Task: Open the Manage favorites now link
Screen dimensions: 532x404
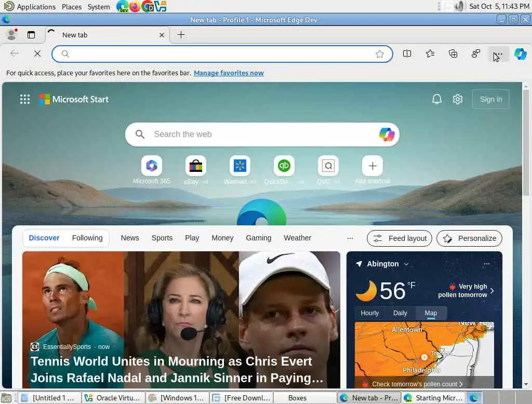Action: (x=229, y=73)
